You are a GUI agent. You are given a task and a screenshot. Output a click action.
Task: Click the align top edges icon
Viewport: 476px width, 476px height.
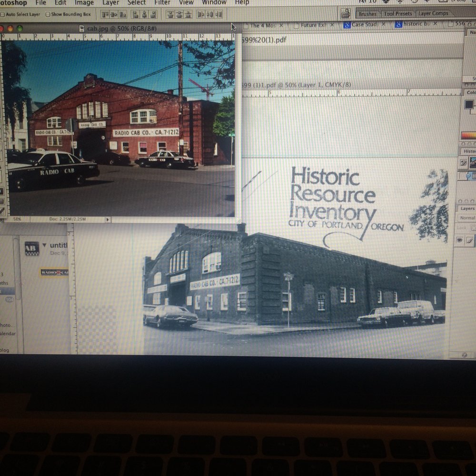[x=105, y=14]
